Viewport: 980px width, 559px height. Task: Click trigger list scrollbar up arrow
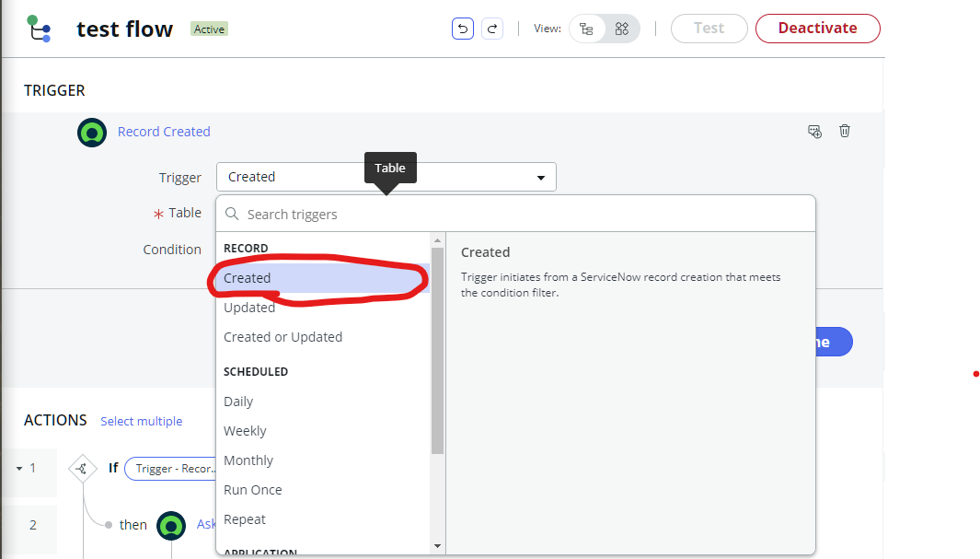437,240
